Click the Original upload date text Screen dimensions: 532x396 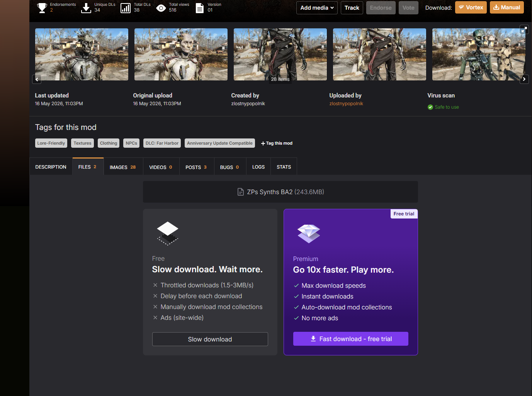coord(157,104)
